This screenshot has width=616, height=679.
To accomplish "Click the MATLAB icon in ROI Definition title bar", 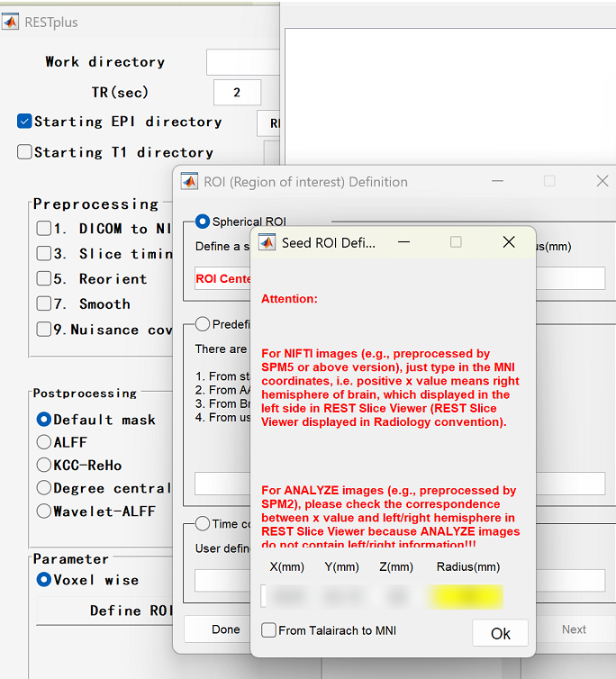I will (189, 181).
